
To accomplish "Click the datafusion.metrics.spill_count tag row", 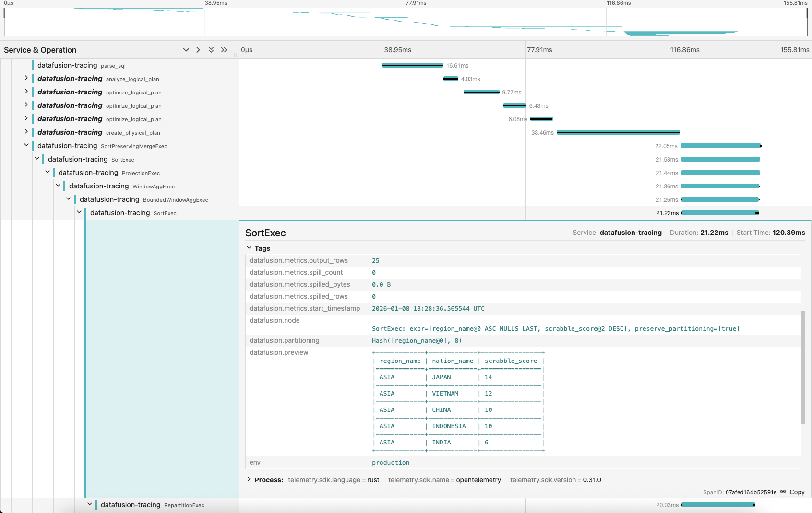I will point(523,272).
